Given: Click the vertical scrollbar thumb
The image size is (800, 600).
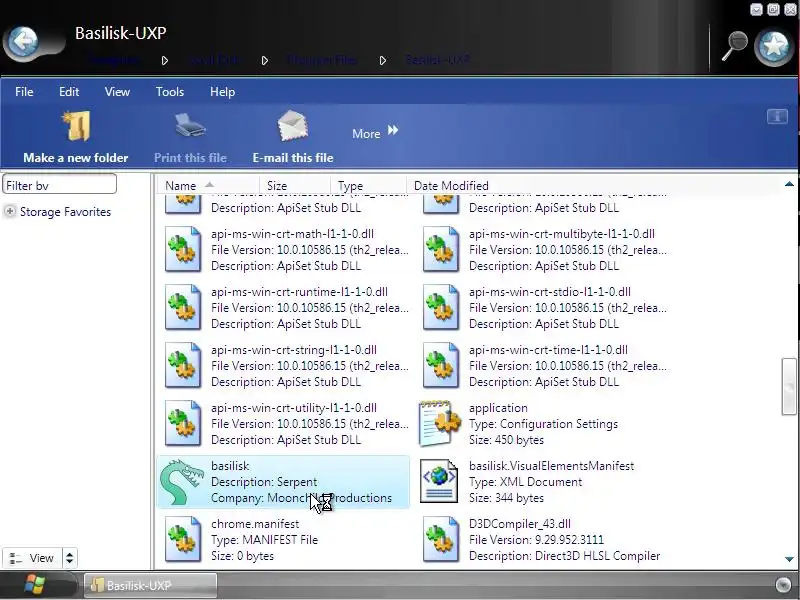Looking at the screenshot, I should click(789, 386).
